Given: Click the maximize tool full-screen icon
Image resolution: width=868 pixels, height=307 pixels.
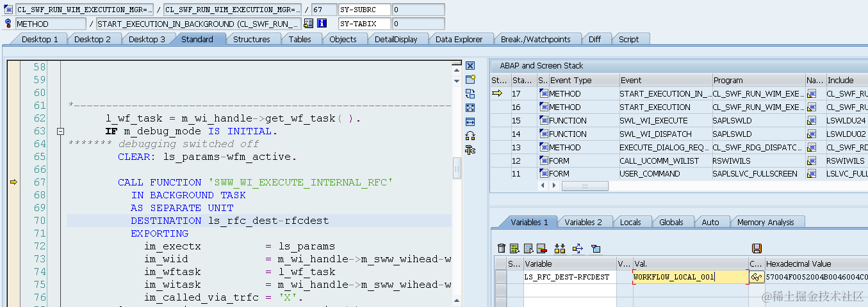Looking at the screenshot, I should 470,107.
